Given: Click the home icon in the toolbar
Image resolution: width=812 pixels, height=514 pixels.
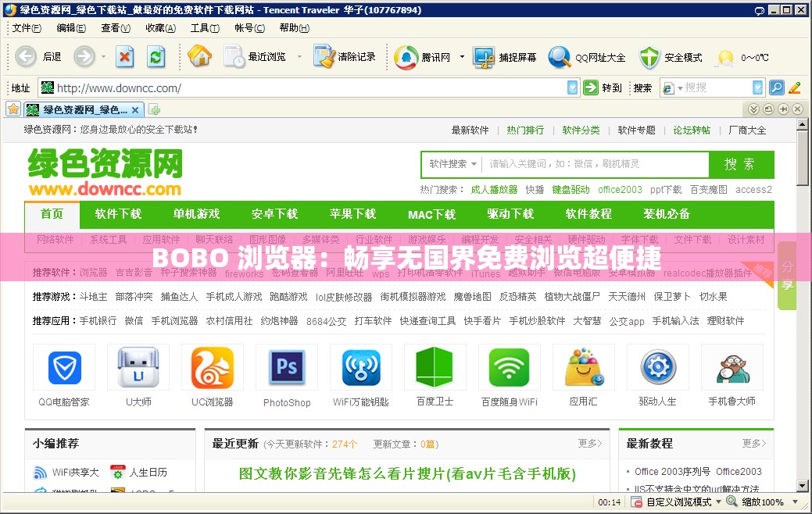Looking at the screenshot, I should pos(200,56).
